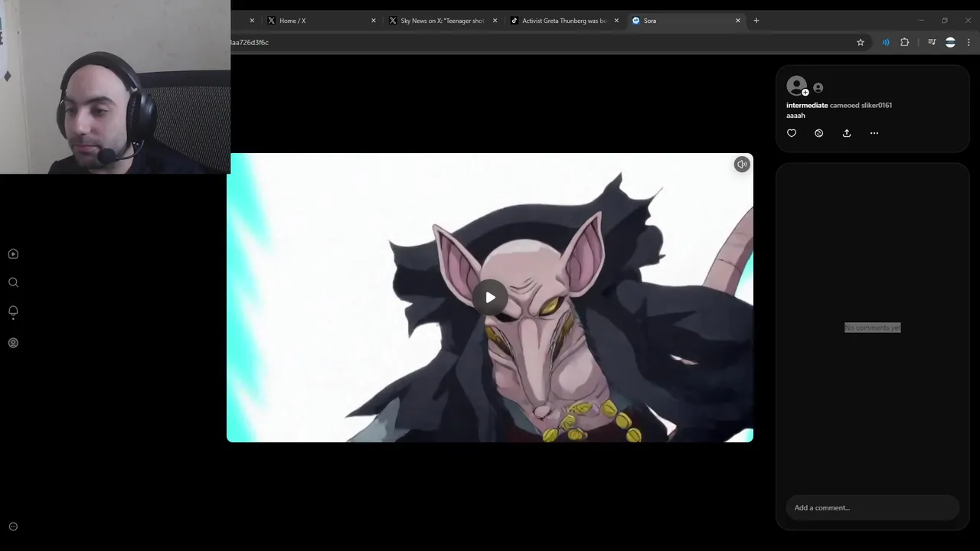Image resolution: width=980 pixels, height=551 pixels.
Task: Toggle video sound with the speaker icon
Action: click(742, 165)
